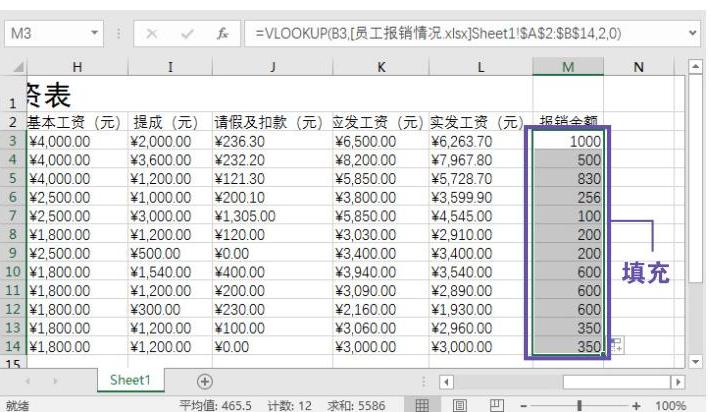Open the Insert Function fx dialog
This screenshot has width=711, height=412.
[222, 34]
